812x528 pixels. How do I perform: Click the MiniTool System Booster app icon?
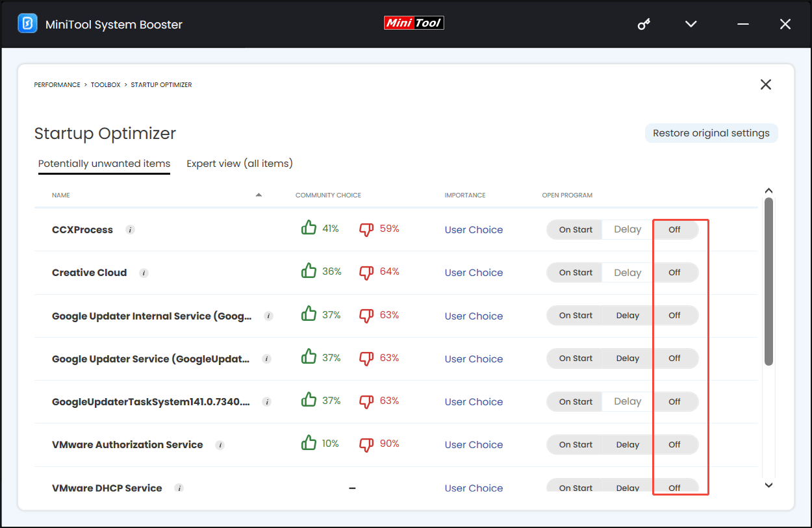point(27,24)
